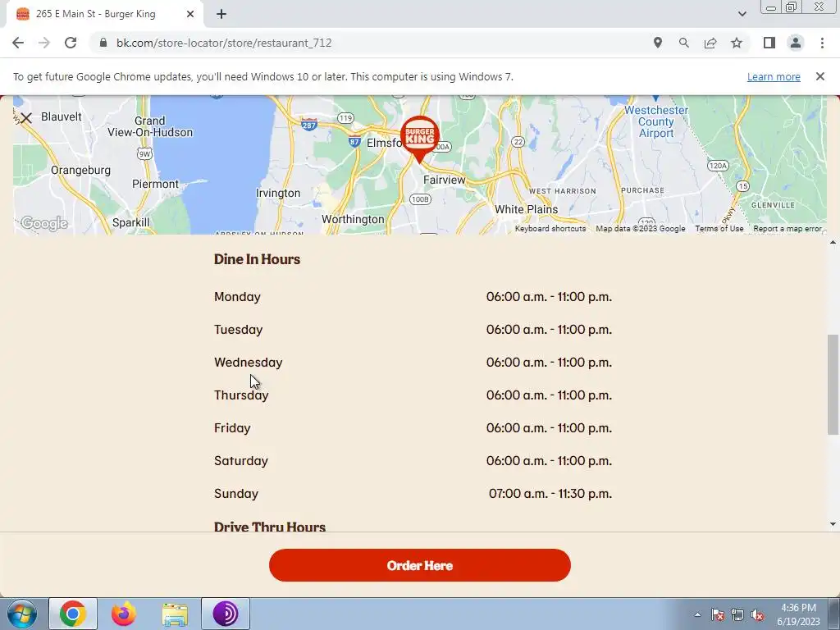This screenshot has width=840, height=630.
Task: Click the muted volume tray icon
Action: pyautogui.click(x=757, y=614)
